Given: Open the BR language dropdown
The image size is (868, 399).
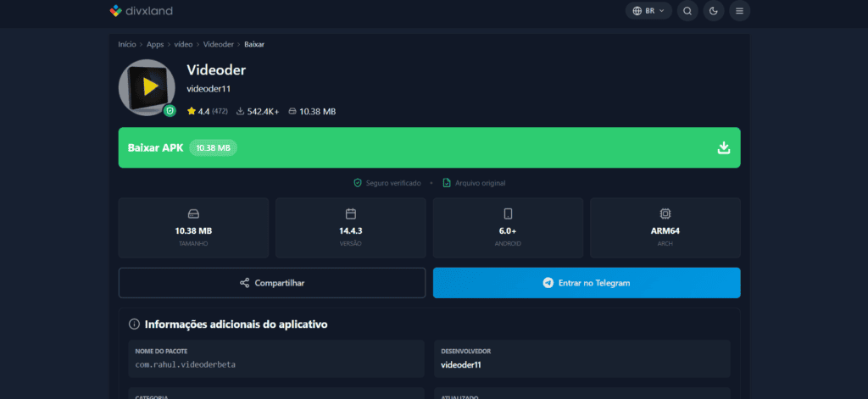Looking at the screenshot, I should click(x=648, y=10).
